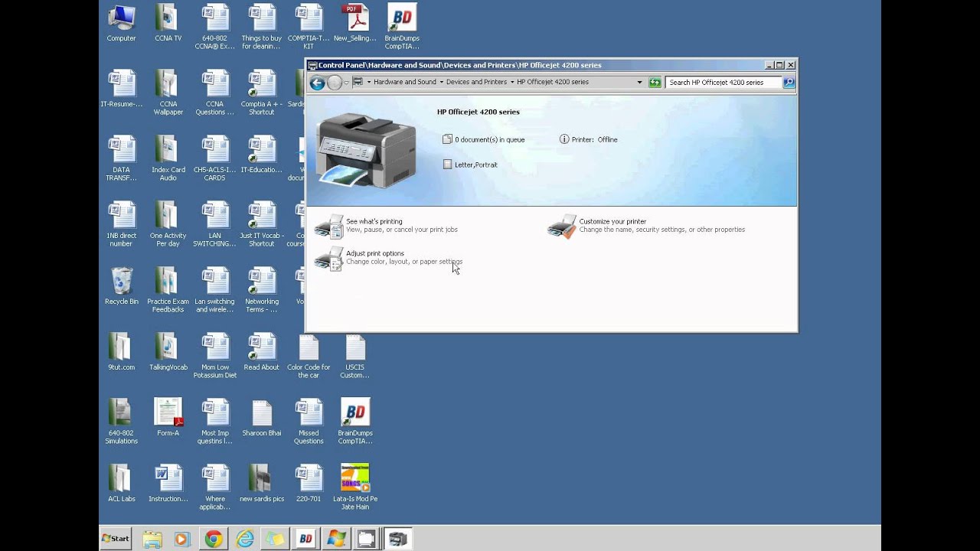Select the Practice Exam Feedbacks folder
980x551 pixels.
pos(168,290)
